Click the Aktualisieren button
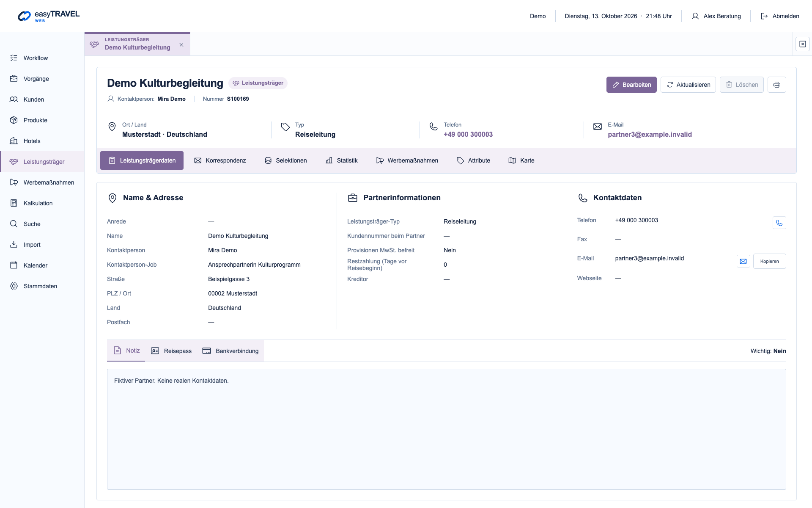This screenshot has height=508, width=812. 688,85
